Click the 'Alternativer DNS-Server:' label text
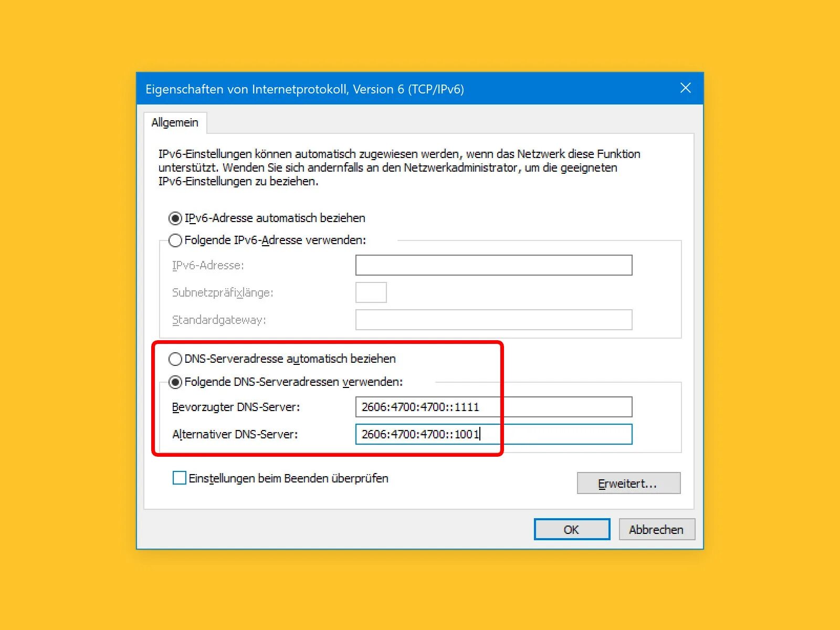The image size is (840, 630). click(x=235, y=434)
